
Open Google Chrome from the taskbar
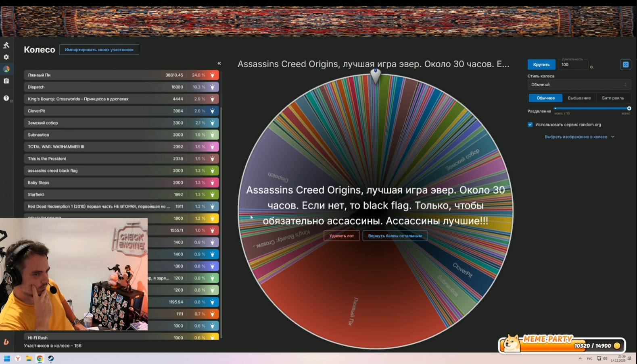(40, 358)
